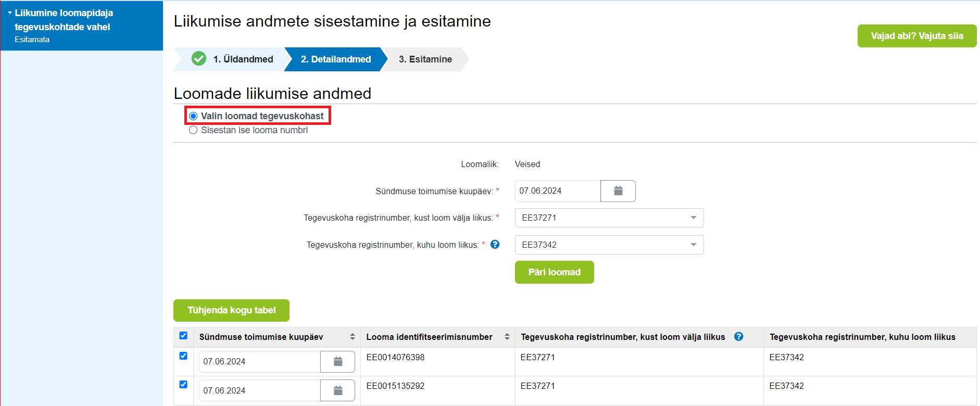Uncheck the row for animal EE0014076398
The width and height of the screenshot is (980, 406).
[183, 356]
